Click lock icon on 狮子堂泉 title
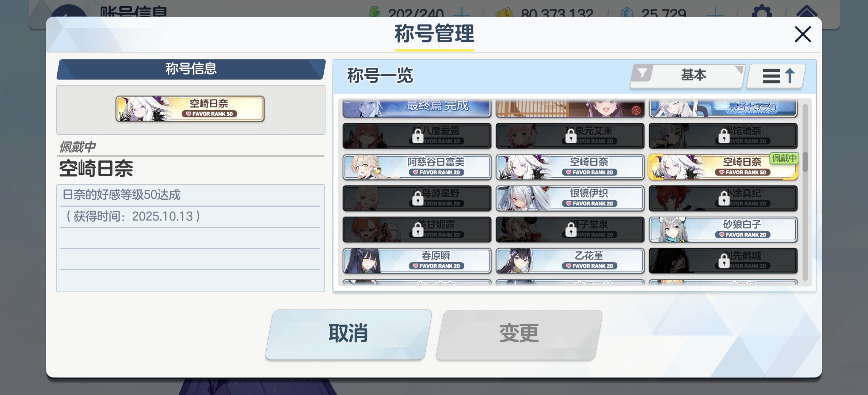The image size is (868, 395). 571,230
